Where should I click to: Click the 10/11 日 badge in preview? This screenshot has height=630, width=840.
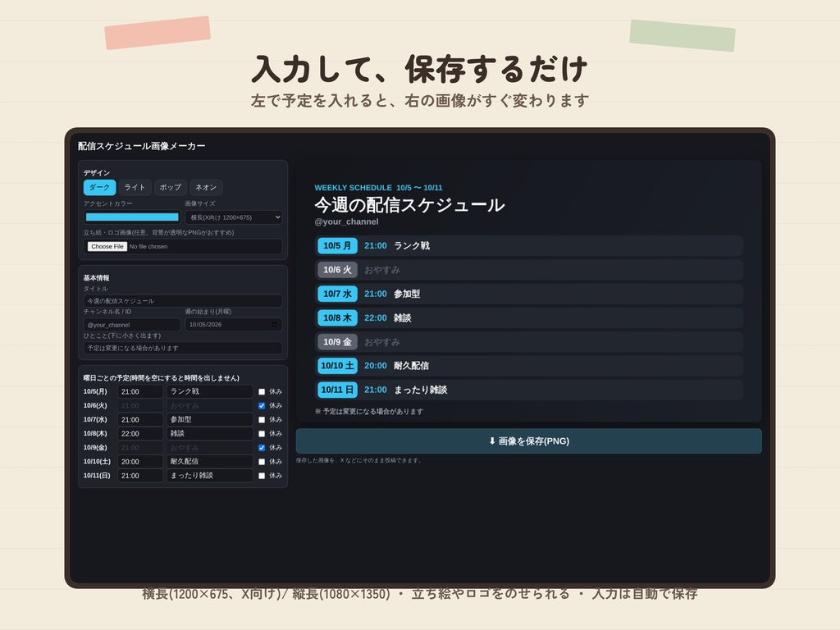pyautogui.click(x=337, y=390)
